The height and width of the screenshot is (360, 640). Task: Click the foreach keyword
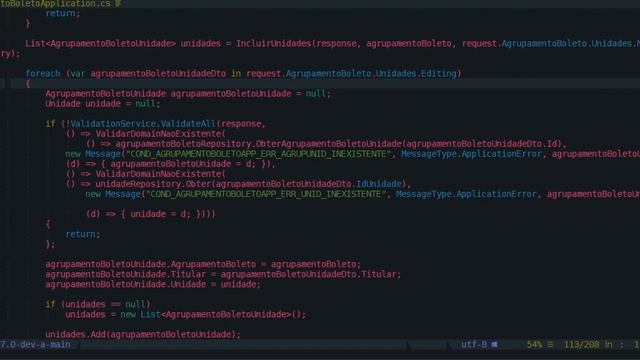click(x=43, y=74)
